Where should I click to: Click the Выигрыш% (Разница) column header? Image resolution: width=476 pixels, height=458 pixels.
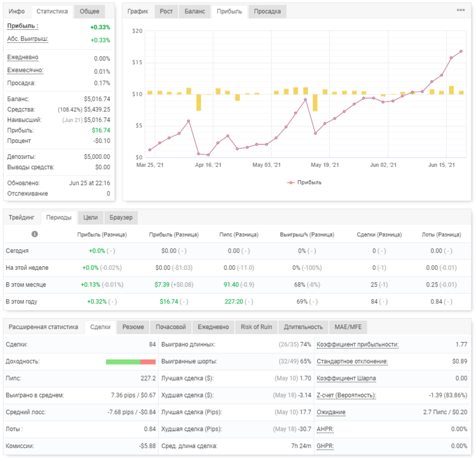point(307,234)
